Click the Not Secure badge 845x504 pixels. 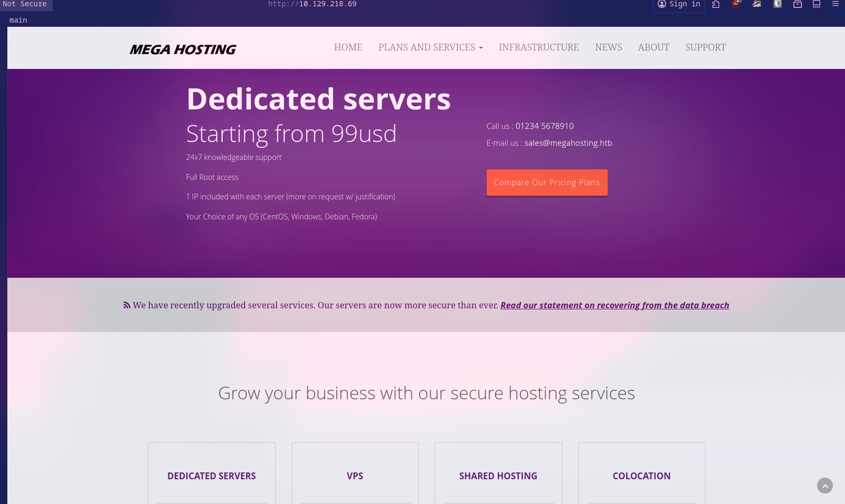coord(25,4)
